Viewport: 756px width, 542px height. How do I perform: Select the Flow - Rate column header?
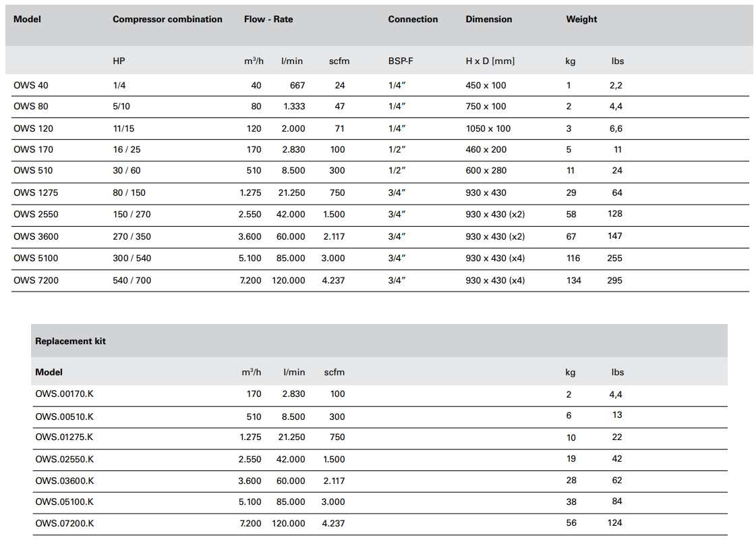click(x=268, y=20)
